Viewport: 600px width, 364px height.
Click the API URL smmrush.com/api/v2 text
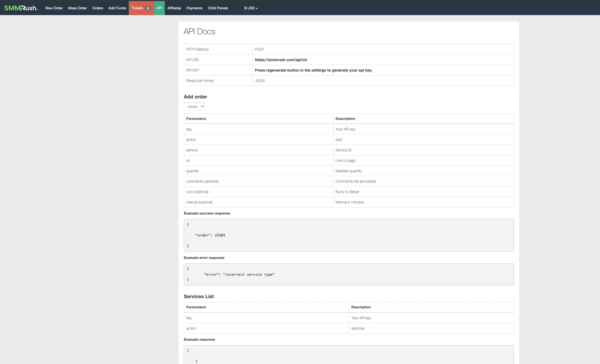[x=281, y=60]
